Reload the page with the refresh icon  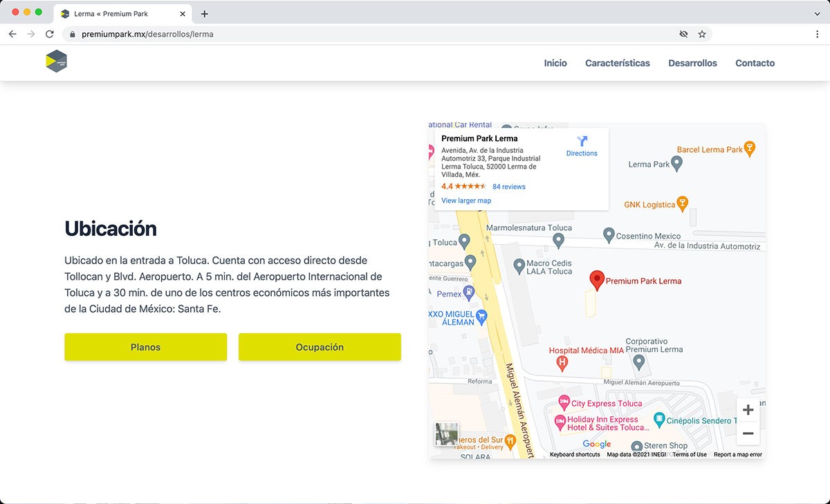pyautogui.click(x=50, y=34)
